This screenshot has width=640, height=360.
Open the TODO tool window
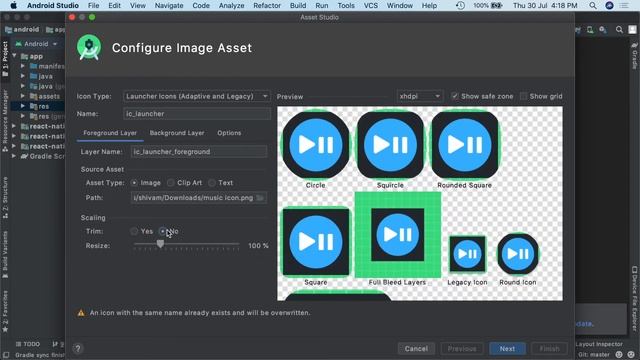coord(28,344)
